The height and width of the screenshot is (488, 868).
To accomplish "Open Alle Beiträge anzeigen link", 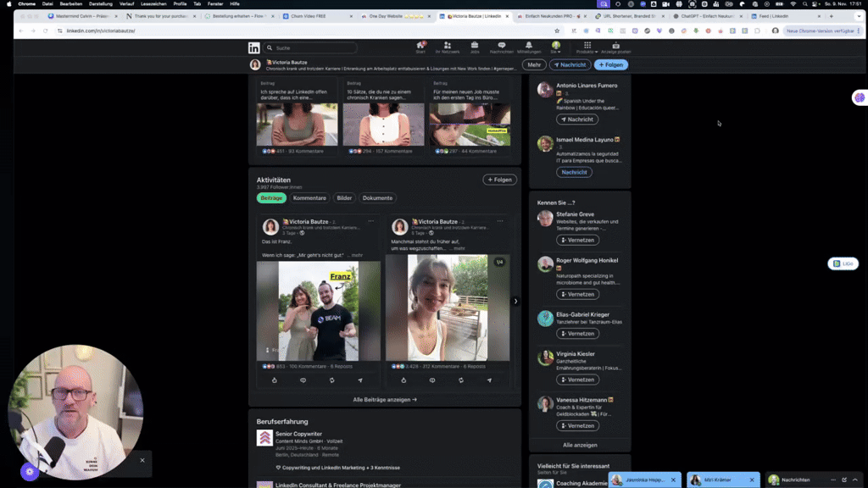I will pos(385,400).
